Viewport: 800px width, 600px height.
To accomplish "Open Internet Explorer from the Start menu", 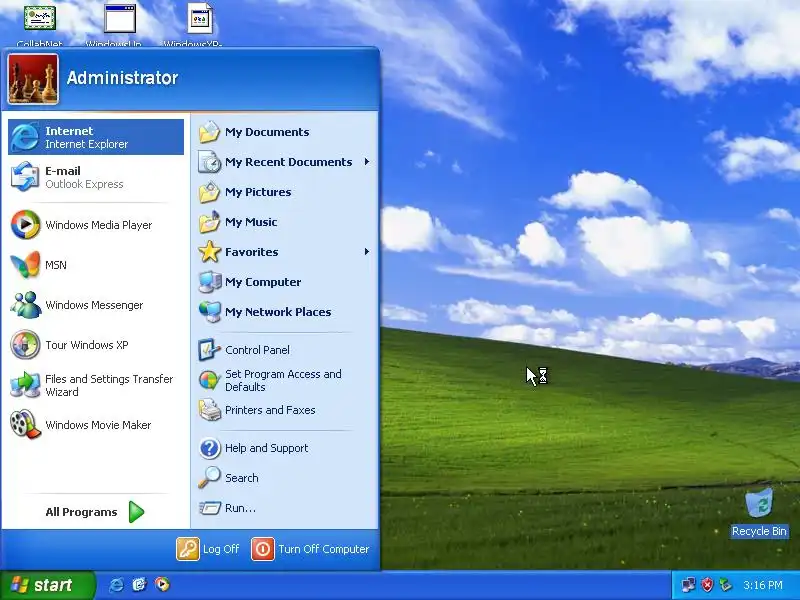I will [x=96, y=137].
